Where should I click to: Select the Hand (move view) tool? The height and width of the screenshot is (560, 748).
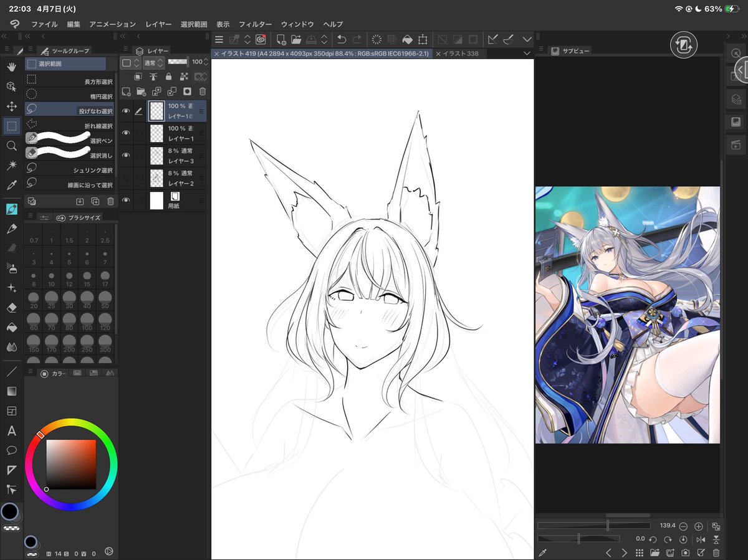11,66
